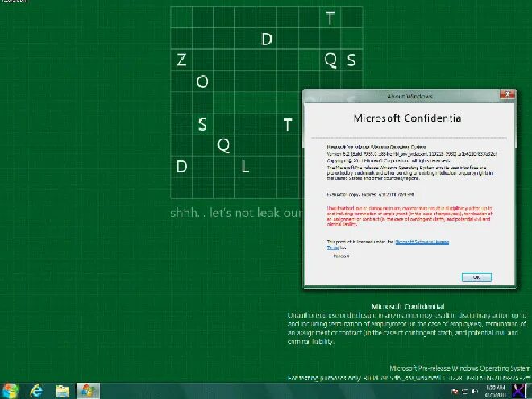Viewport: 532px width, 399px height.
Task: Close the About Windows dialog
Action: click(x=507, y=94)
